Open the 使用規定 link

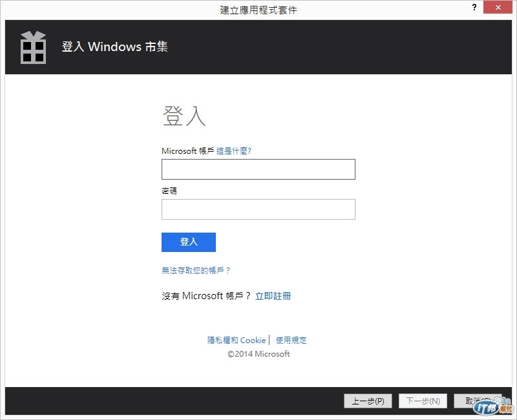click(x=291, y=341)
